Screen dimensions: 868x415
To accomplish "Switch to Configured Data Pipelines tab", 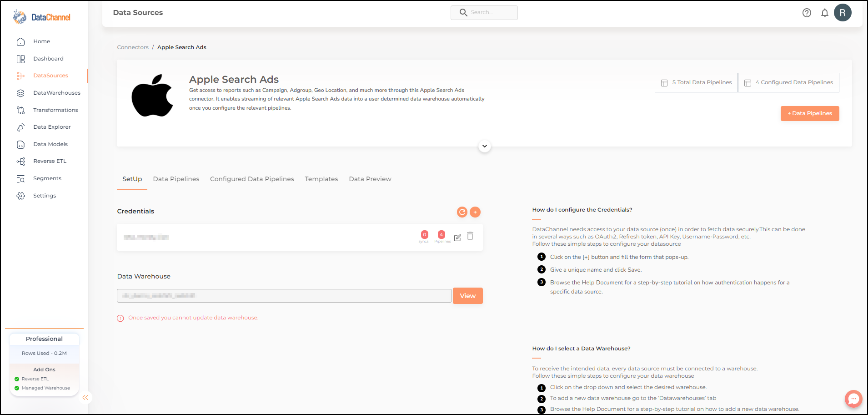I will [x=252, y=179].
